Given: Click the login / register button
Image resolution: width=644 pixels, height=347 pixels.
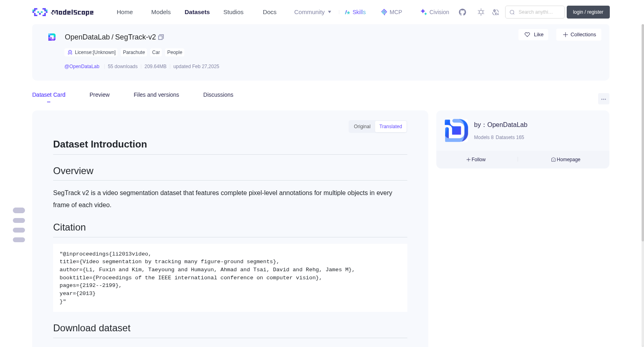Looking at the screenshot, I should [588, 12].
